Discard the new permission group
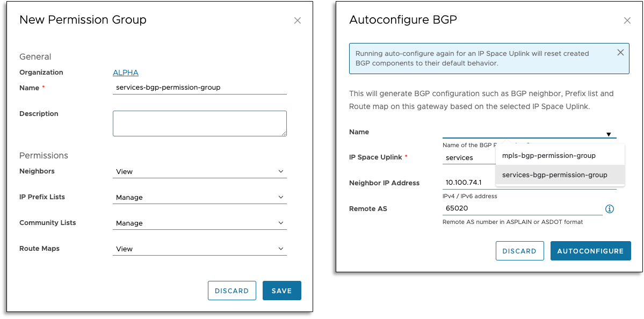This screenshot has width=644, height=319. [x=231, y=291]
